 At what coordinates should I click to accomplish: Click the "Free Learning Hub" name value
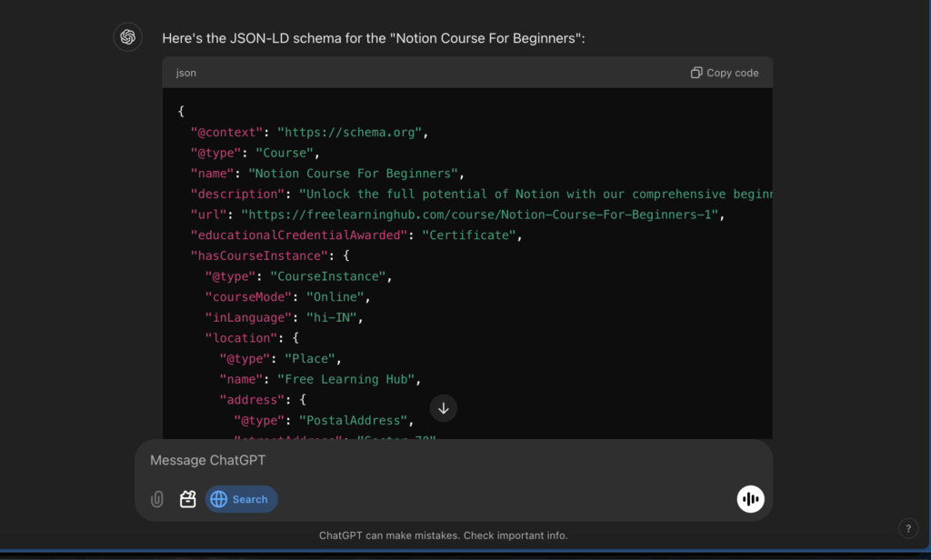[x=349, y=379]
